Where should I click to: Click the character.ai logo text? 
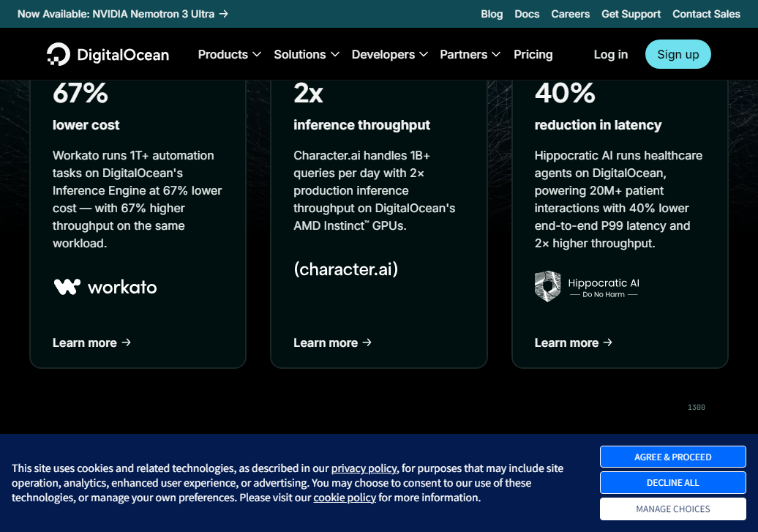click(x=345, y=269)
